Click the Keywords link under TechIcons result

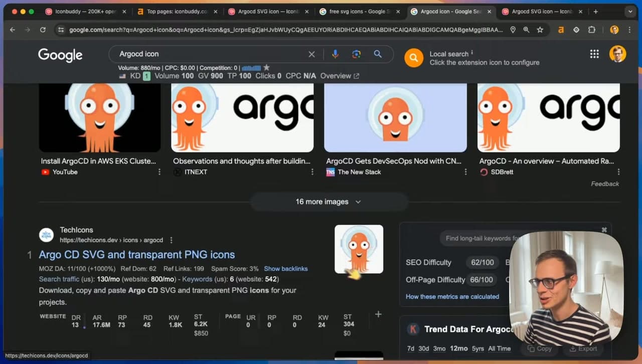click(x=197, y=279)
